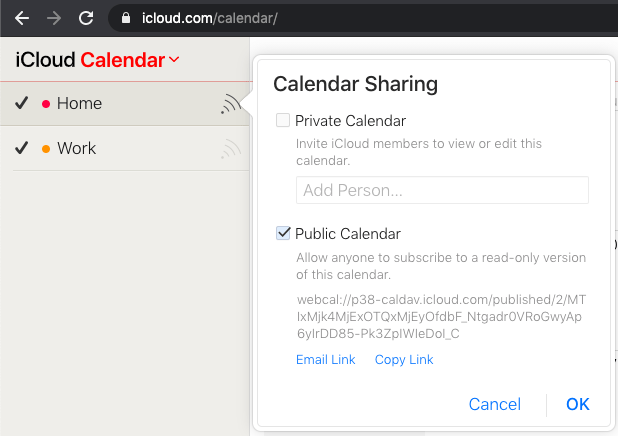Click the Copy Link option

point(404,360)
